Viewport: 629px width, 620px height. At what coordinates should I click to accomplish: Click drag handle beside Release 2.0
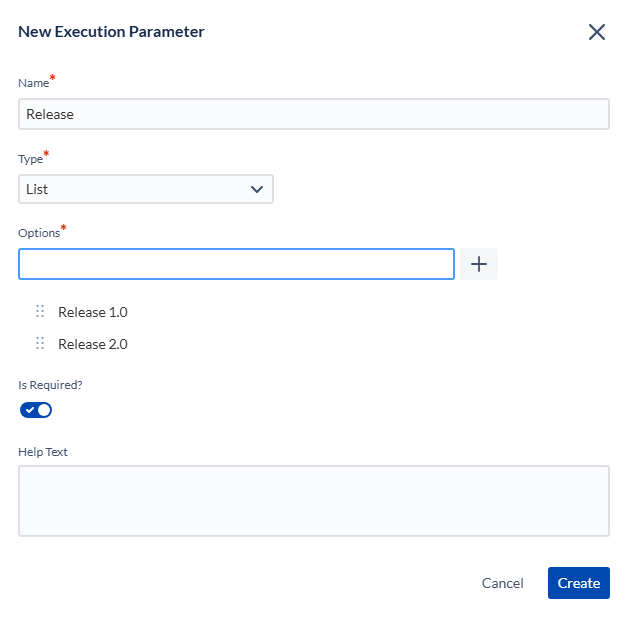[x=40, y=344]
